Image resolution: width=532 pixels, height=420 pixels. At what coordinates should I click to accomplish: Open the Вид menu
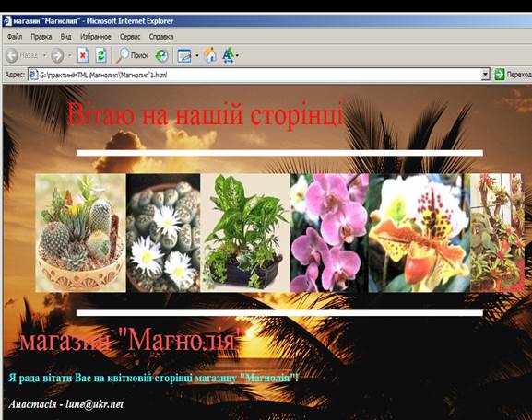[65, 37]
